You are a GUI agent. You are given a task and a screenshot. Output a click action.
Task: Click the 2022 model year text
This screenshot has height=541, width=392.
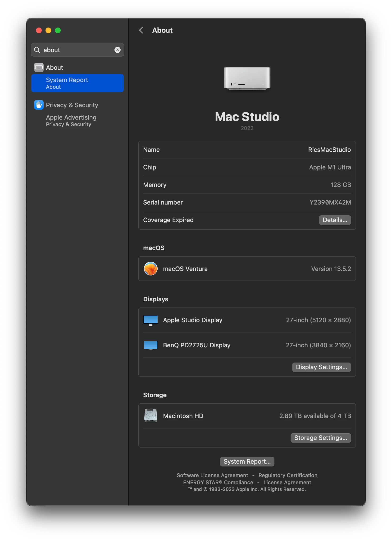pyautogui.click(x=247, y=128)
